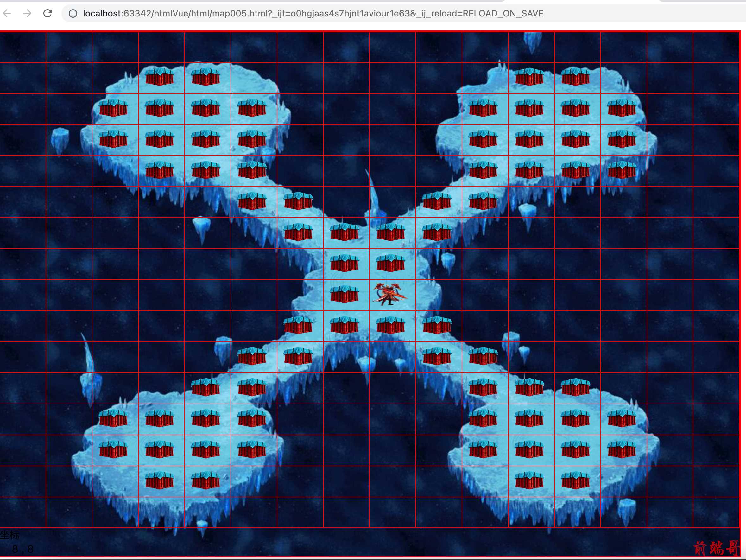Click the browser forward arrow
Screen dimensions: 746x560
coord(27,14)
